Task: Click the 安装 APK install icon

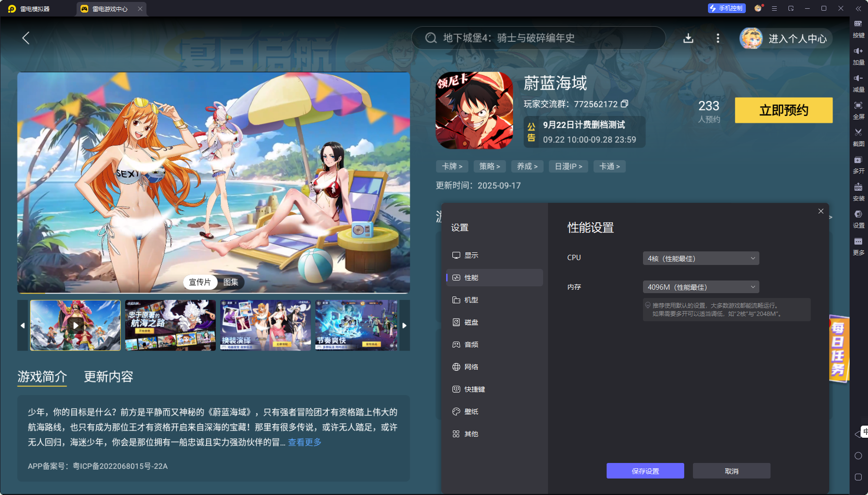Action: tap(858, 187)
